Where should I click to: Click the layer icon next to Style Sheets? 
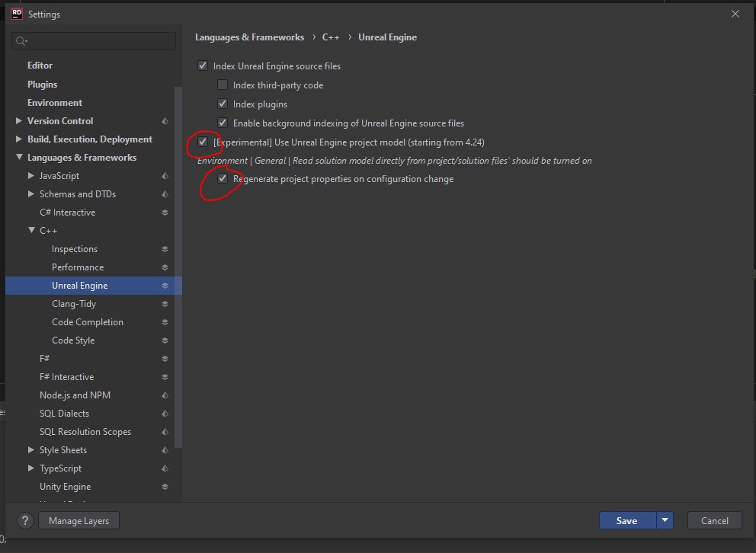(165, 450)
